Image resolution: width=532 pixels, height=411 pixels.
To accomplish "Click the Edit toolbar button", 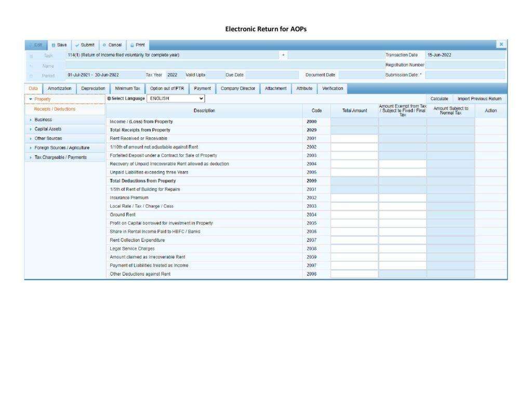I will [x=35, y=45].
